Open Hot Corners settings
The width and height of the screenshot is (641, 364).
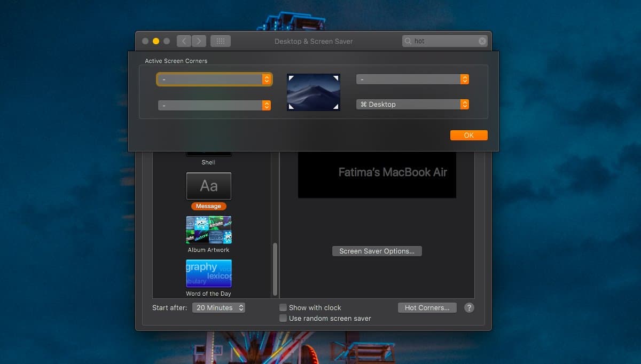[427, 307]
